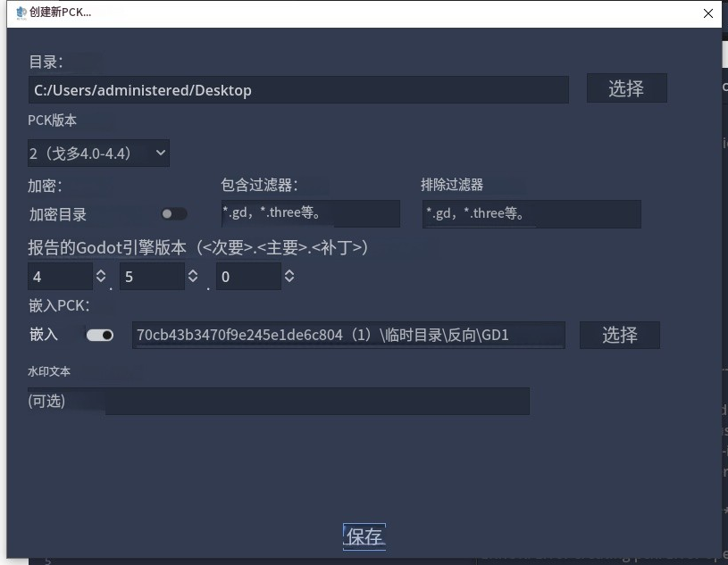Focus the 包含过滤器 include filter field
The width and height of the screenshot is (728, 565).
pos(310,213)
